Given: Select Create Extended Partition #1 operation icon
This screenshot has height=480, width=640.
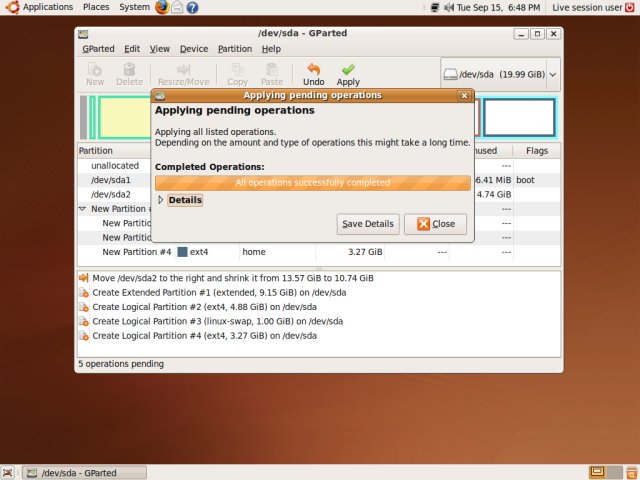Looking at the screenshot, I should (x=83, y=293).
